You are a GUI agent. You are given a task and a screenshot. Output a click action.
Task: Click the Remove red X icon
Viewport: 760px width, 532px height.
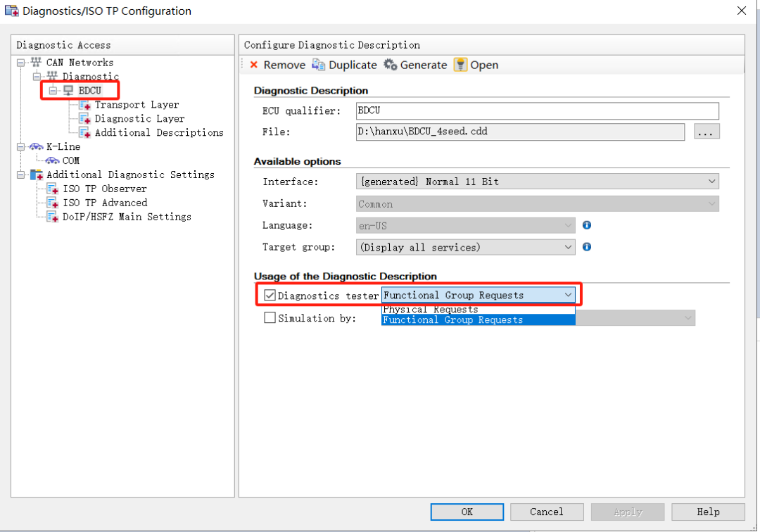coord(254,65)
